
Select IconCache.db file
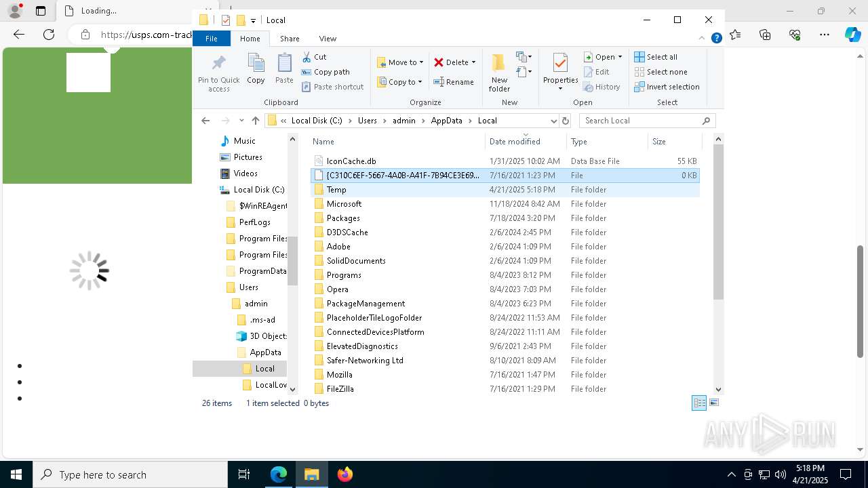point(505,161)
